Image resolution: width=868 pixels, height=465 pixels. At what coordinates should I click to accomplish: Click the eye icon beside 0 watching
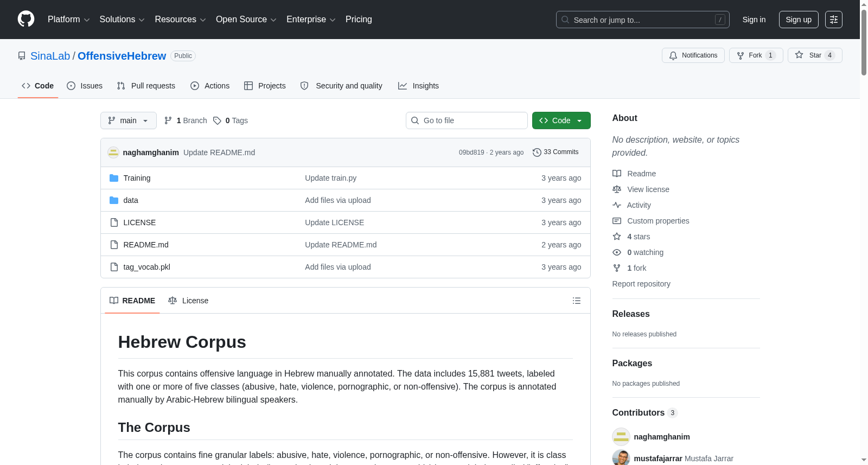tap(617, 252)
